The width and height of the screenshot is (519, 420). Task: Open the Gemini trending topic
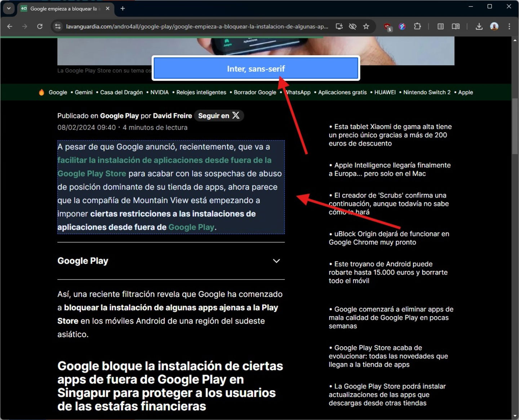[84, 92]
